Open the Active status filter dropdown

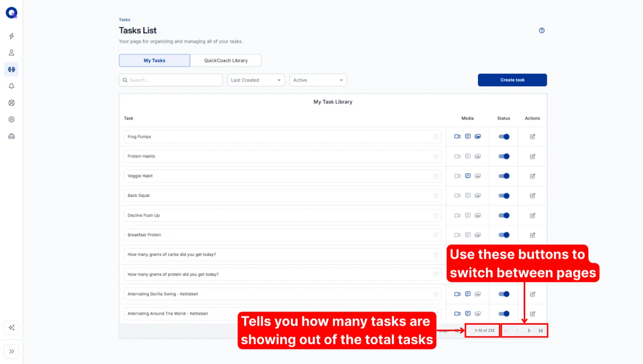tap(318, 80)
